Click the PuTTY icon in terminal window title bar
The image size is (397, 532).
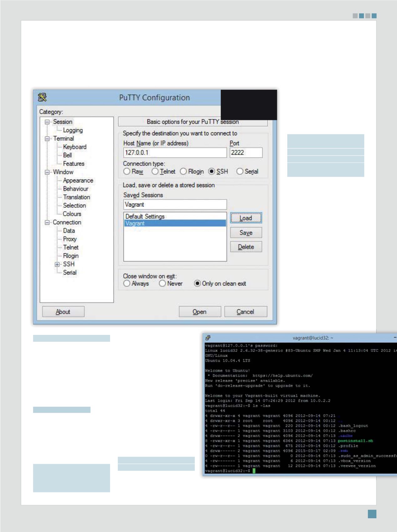click(208, 338)
